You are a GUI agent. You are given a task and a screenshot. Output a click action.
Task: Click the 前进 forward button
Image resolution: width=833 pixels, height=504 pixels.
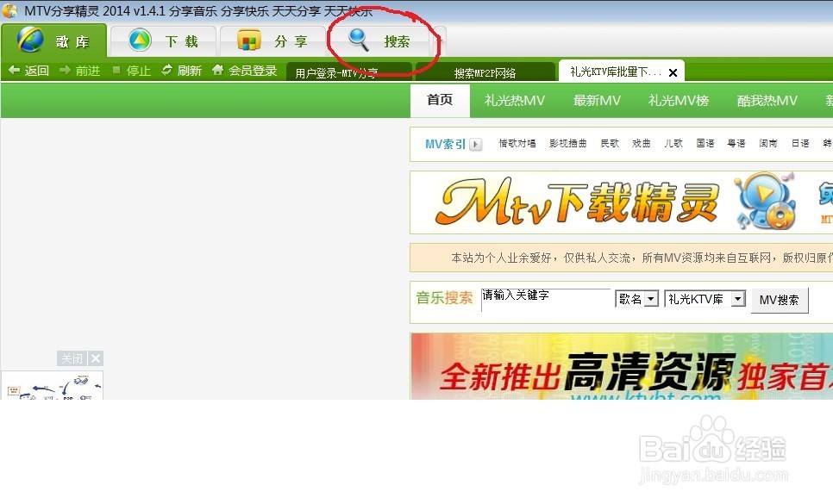[x=79, y=71]
